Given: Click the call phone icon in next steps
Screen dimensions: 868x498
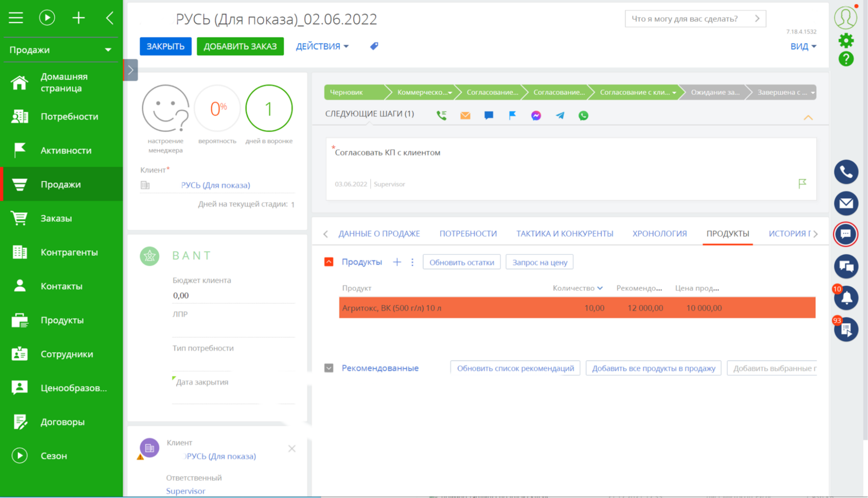Looking at the screenshot, I should point(441,115).
